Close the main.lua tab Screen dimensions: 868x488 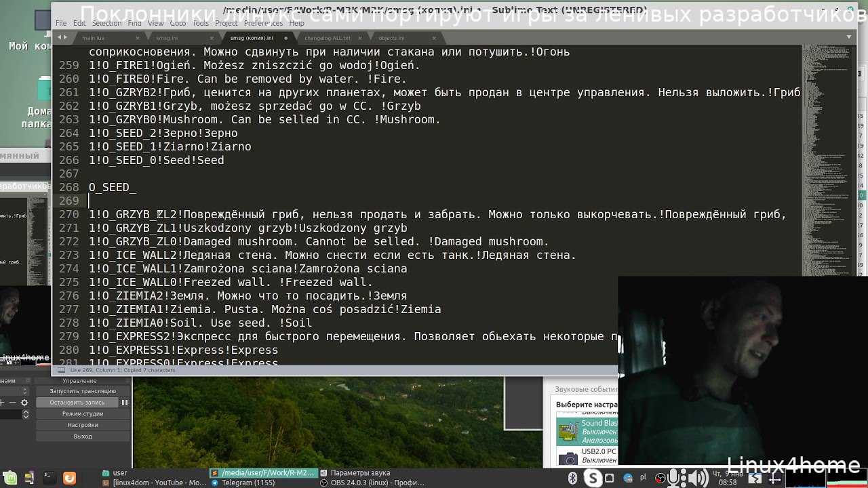[x=138, y=38]
